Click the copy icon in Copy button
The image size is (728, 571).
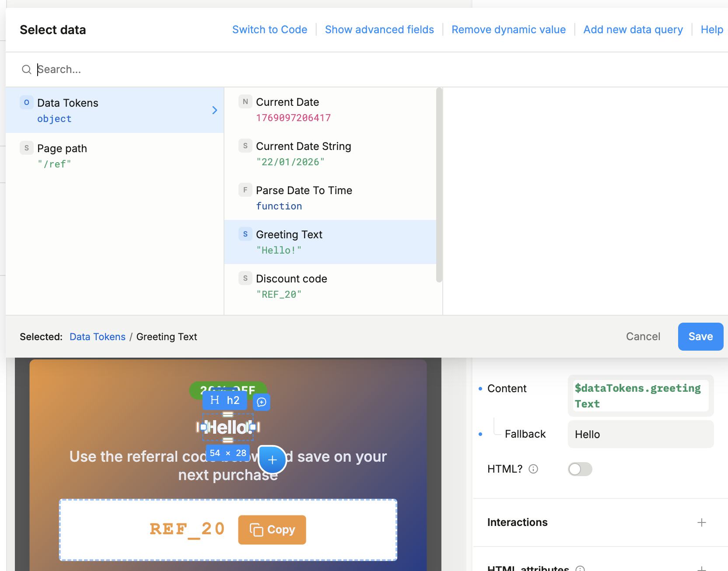256,530
